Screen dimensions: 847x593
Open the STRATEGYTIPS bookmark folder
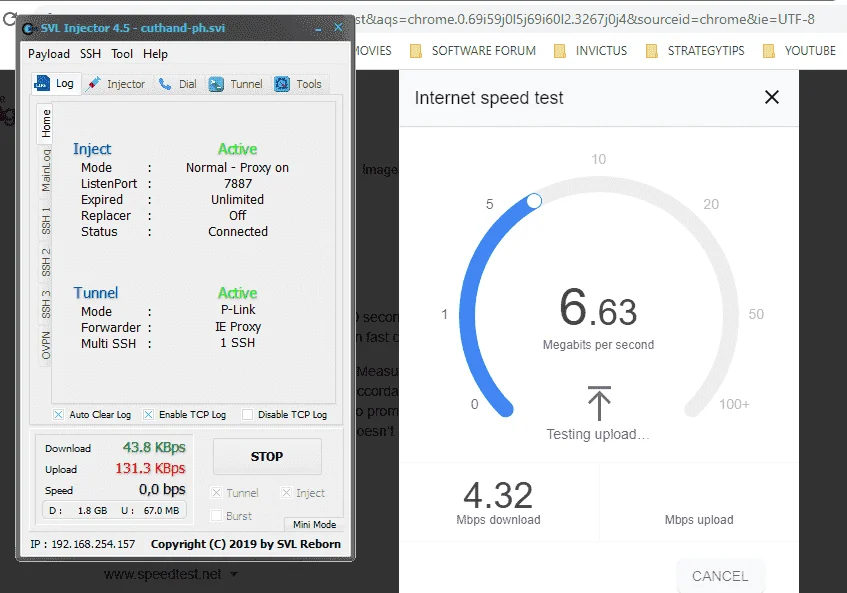695,51
